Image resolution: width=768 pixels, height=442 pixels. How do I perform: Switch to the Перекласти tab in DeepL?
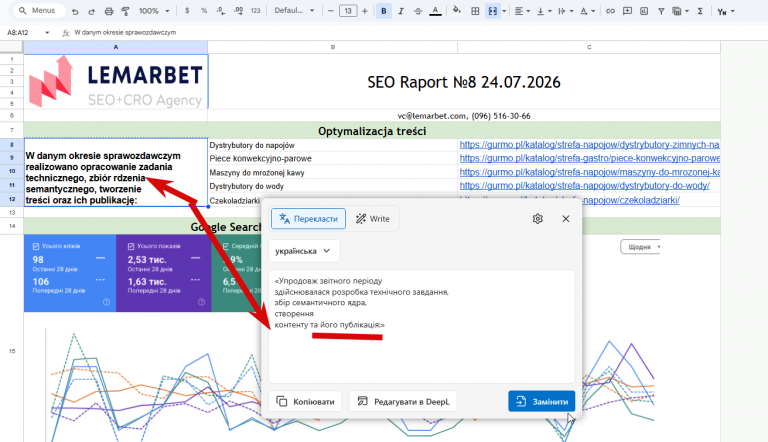pyautogui.click(x=308, y=219)
